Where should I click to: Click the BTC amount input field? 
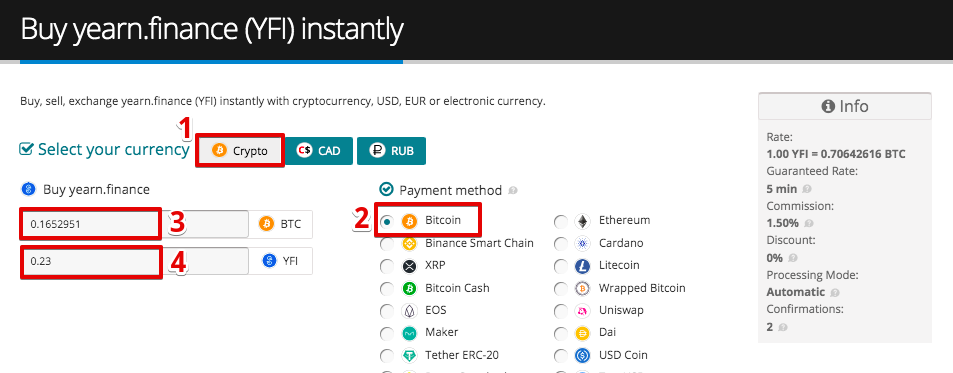tap(134, 224)
